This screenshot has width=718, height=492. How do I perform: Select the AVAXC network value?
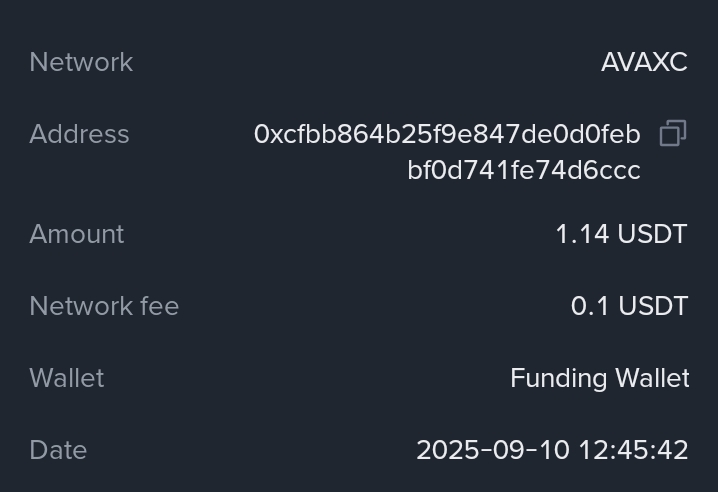[x=644, y=62]
